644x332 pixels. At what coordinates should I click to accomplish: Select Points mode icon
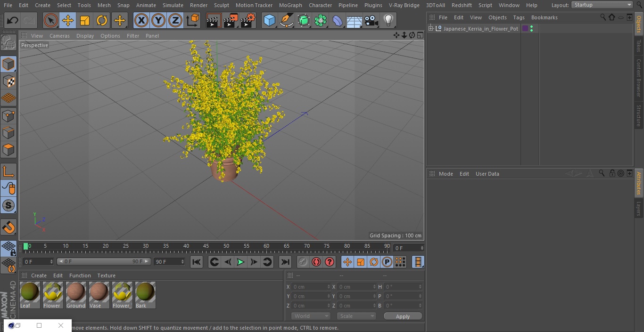(x=8, y=116)
